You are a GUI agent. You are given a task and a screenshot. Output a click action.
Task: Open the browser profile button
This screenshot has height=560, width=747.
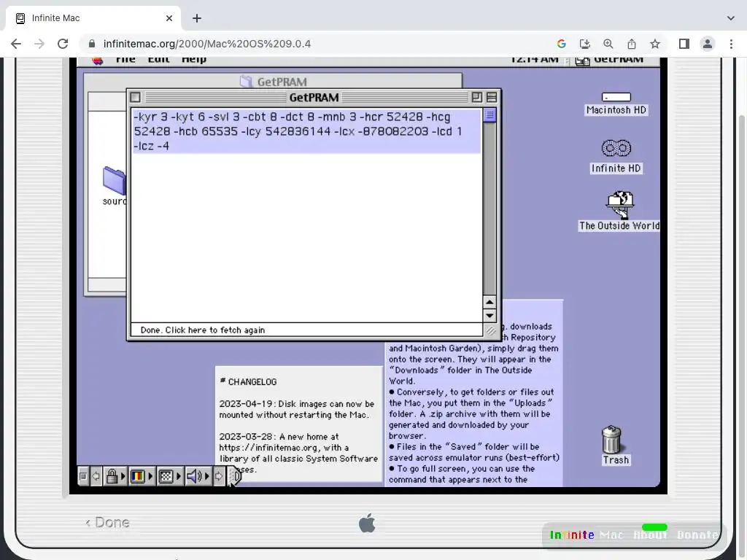point(708,44)
